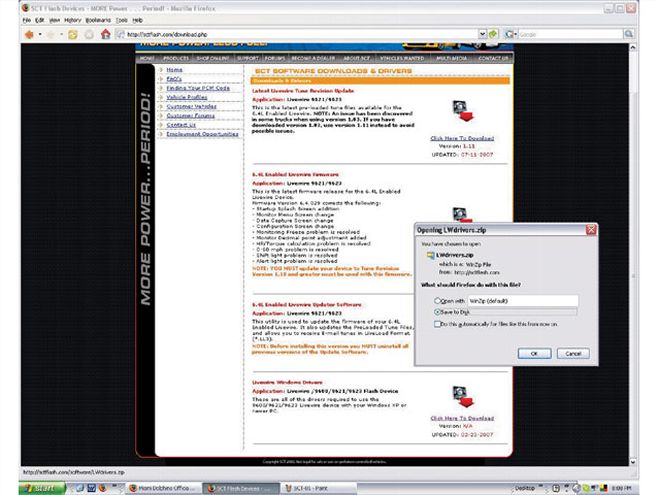Click the Windows Start button

tap(42, 488)
